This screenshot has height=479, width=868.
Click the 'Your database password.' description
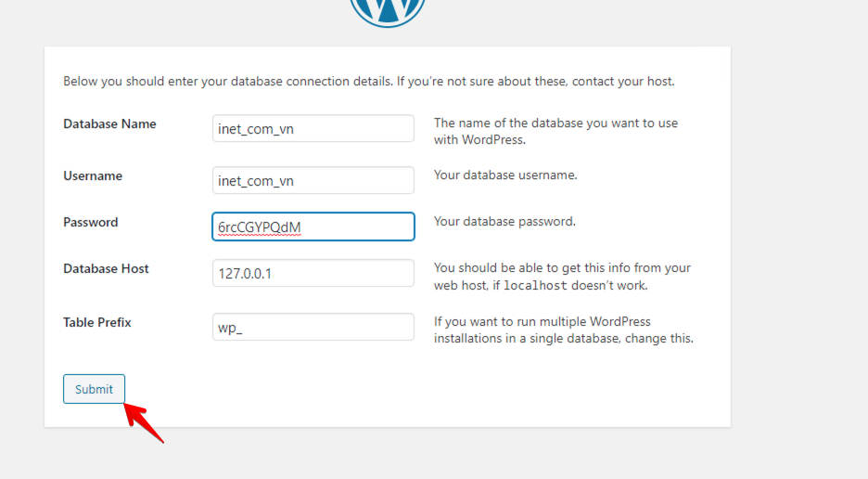504,222
